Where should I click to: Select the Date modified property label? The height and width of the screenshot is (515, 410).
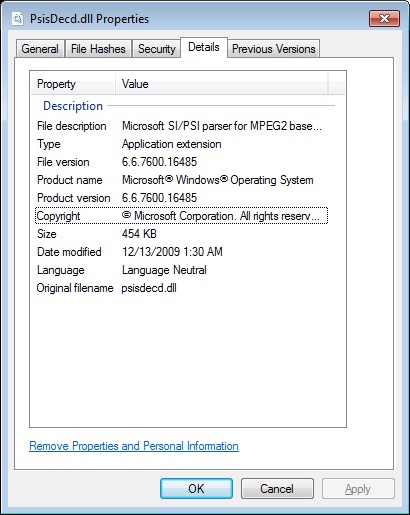click(x=69, y=252)
